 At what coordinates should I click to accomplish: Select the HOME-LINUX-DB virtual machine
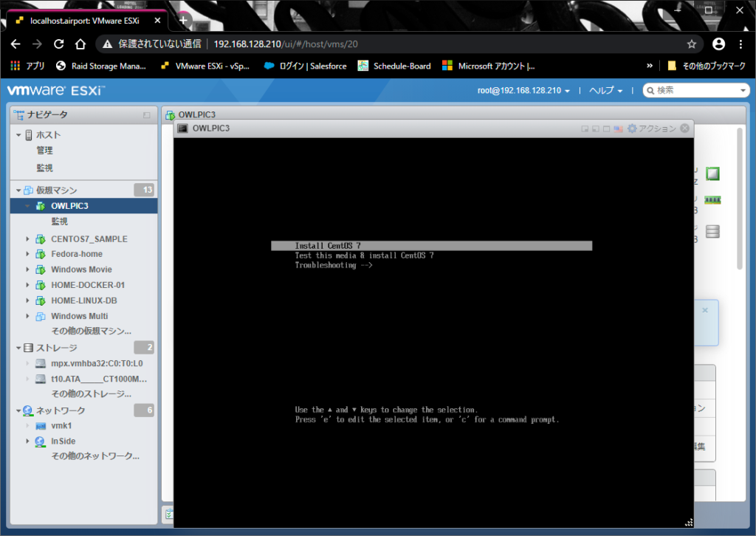click(84, 300)
